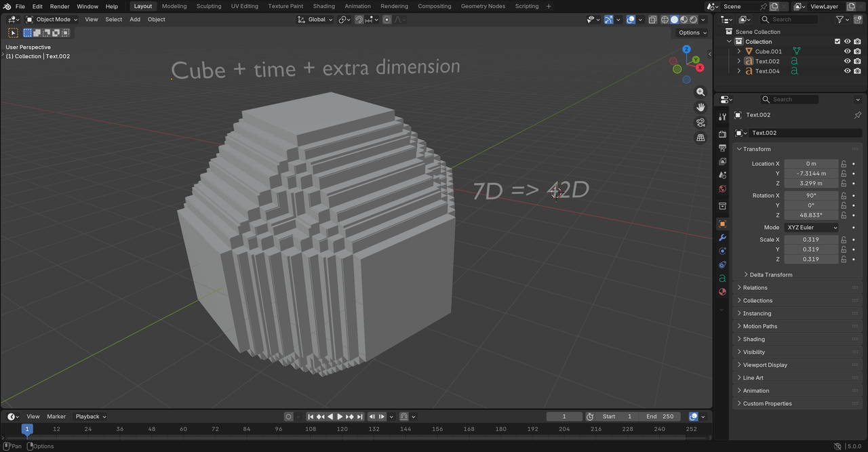
Task: Open the viewport Options dropdown
Action: (692, 33)
